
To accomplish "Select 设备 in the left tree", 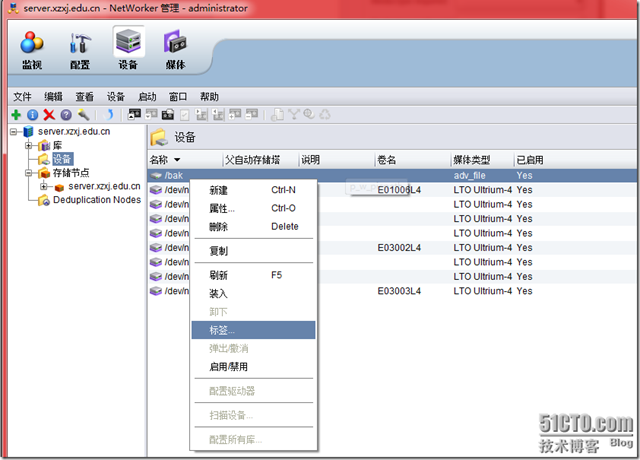I will pyautogui.click(x=62, y=159).
